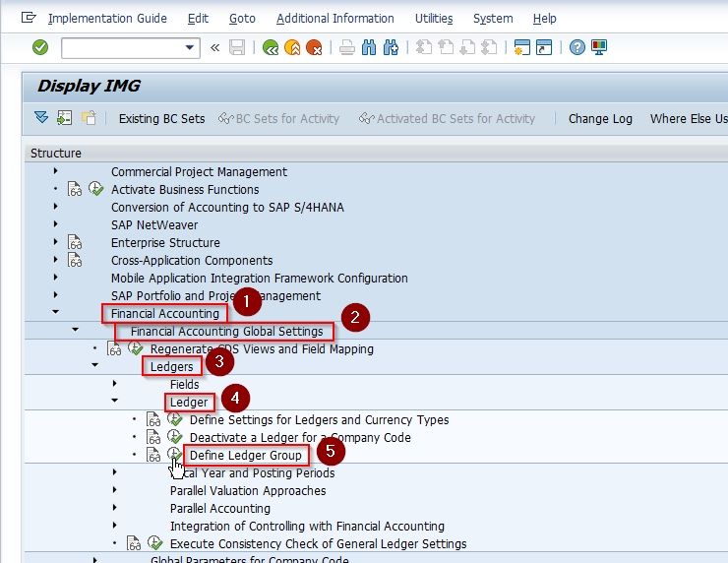The image size is (728, 563).
Task: Open documentation icon for Enterprise Structure
Action: point(75,242)
